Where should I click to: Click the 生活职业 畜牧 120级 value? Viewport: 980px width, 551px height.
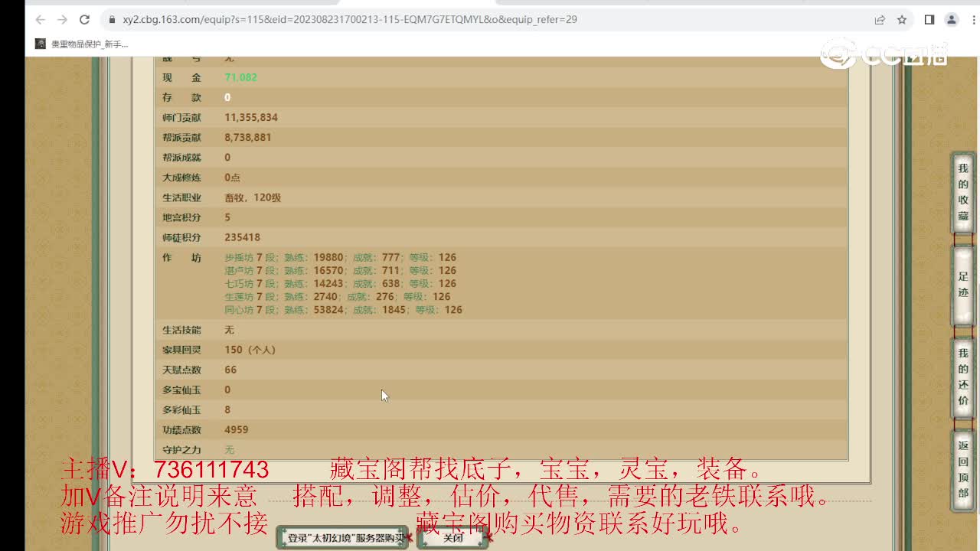tap(253, 197)
